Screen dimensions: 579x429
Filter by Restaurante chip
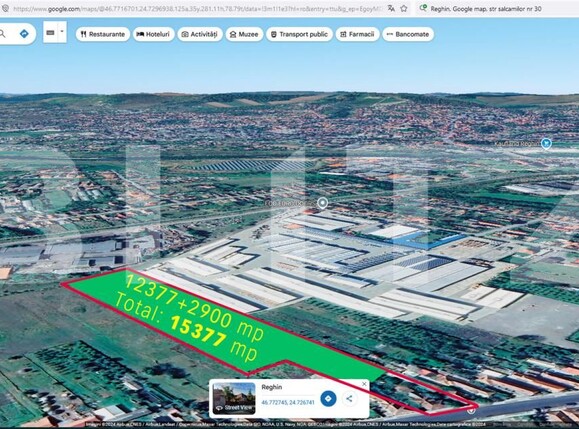pyautogui.click(x=103, y=34)
